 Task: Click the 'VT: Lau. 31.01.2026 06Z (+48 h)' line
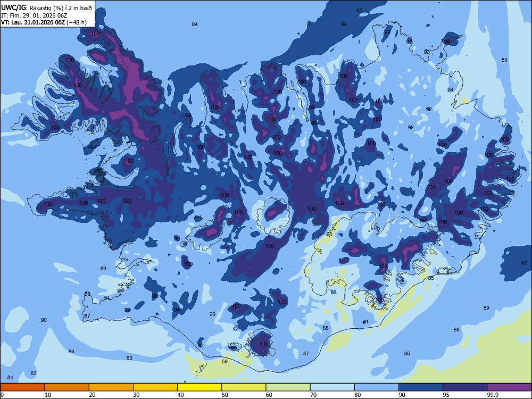click(44, 22)
